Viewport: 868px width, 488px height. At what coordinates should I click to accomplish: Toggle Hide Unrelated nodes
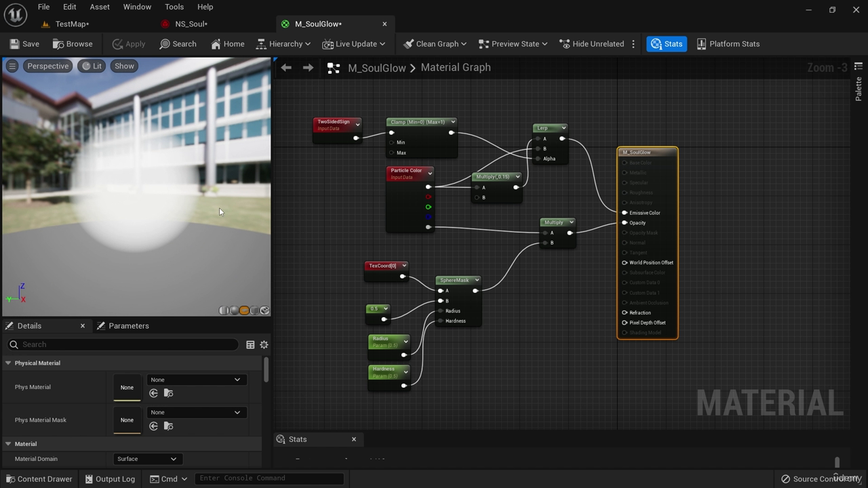pyautogui.click(x=591, y=44)
